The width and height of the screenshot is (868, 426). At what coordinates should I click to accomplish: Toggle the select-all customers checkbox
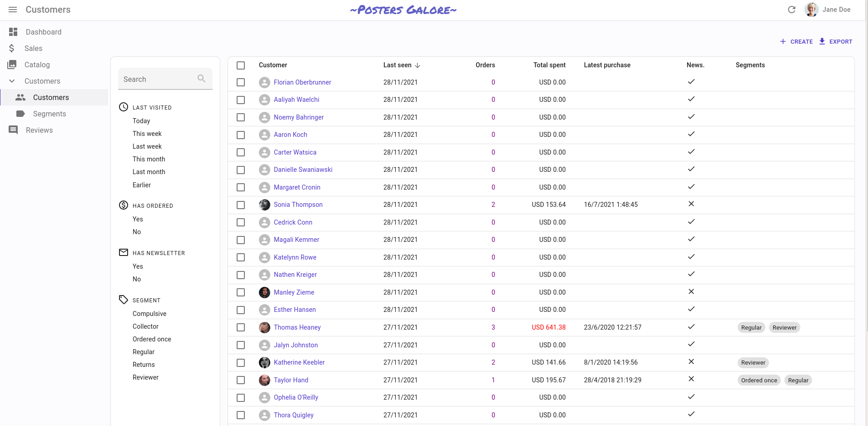241,65
